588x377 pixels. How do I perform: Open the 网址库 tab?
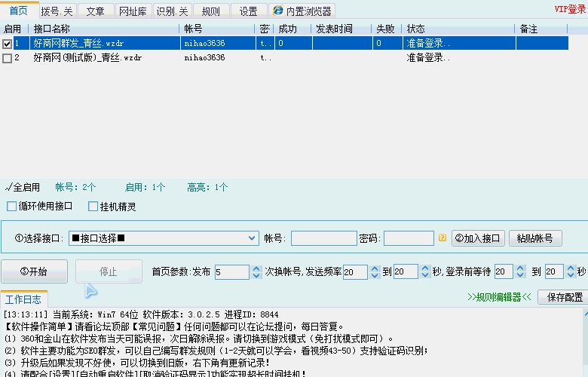click(133, 11)
